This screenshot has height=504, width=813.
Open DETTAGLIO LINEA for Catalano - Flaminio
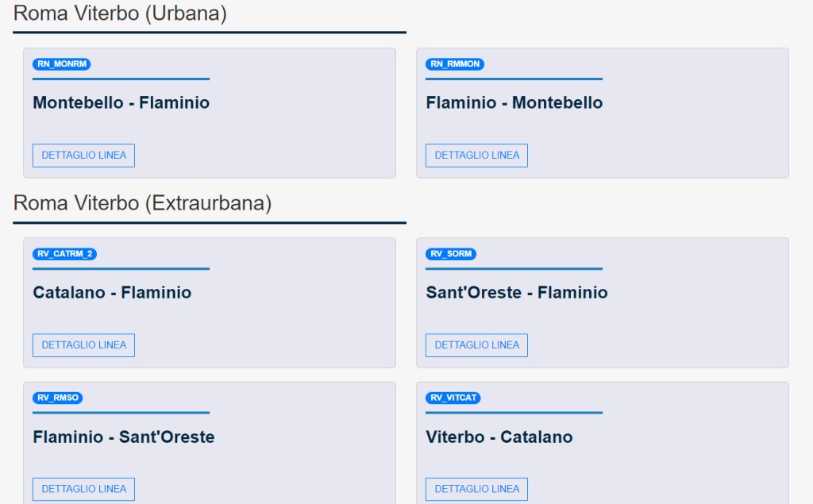83,345
